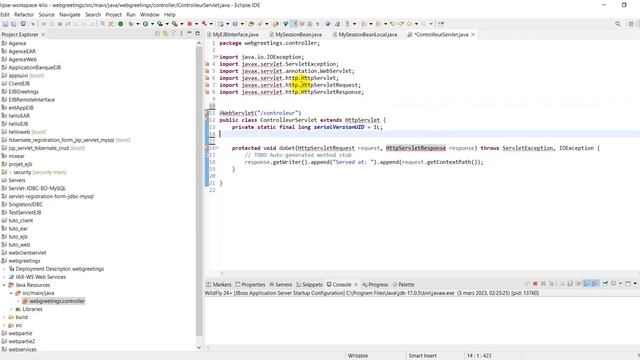Open the Servers view tab

(x=280, y=284)
